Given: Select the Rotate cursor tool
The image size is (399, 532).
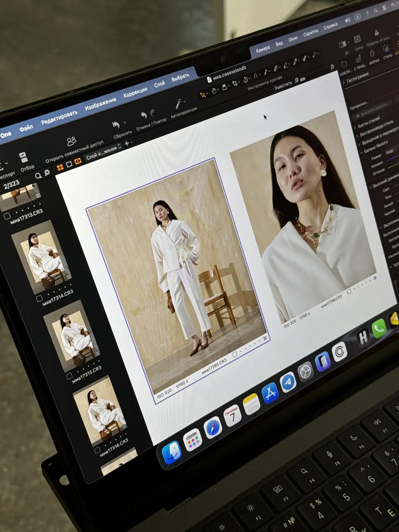Looking at the screenshot, I should pos(245,80).
